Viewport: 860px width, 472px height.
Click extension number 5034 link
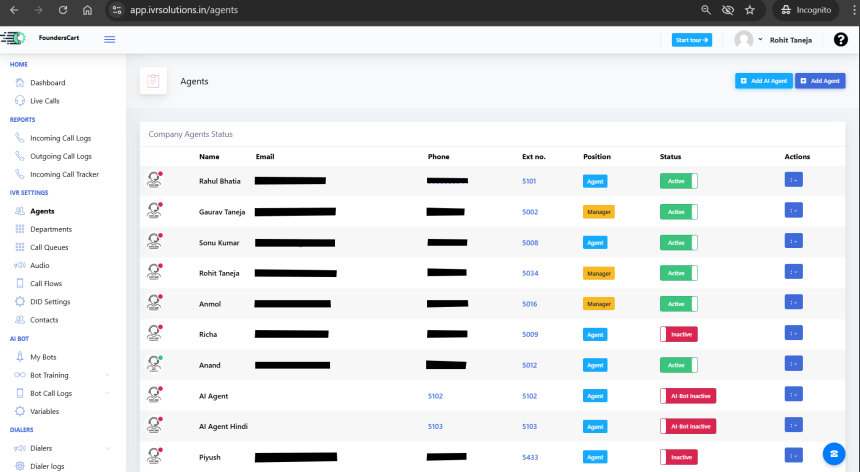pyautogui.click(x=530, y=273)
